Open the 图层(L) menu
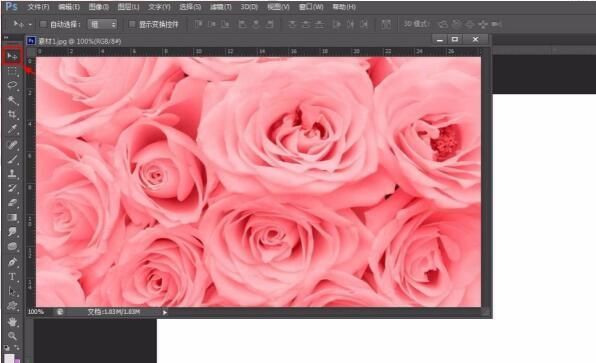Screen dimensions: 596x363 pyautogui.click(x=128, y=7)
